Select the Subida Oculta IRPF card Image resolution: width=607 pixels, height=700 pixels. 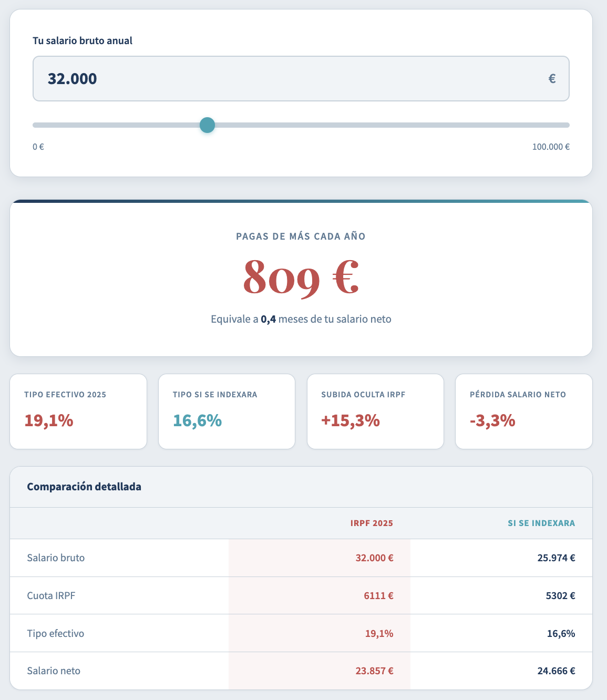375,411
